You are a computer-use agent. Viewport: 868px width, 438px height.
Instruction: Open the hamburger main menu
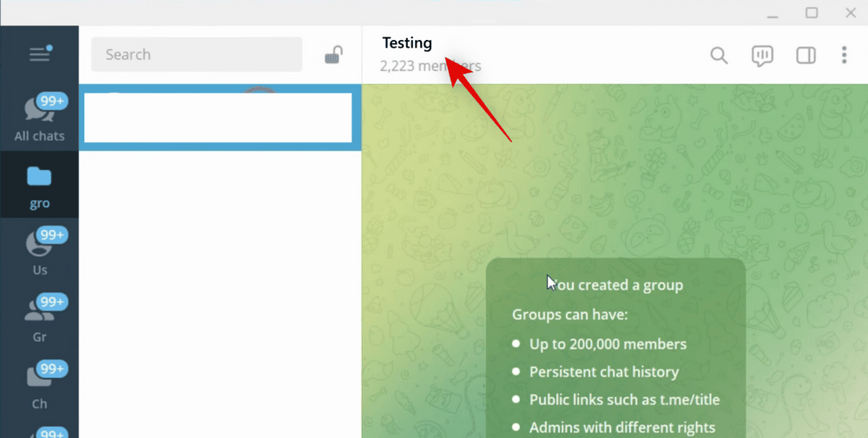coord(39,54)
